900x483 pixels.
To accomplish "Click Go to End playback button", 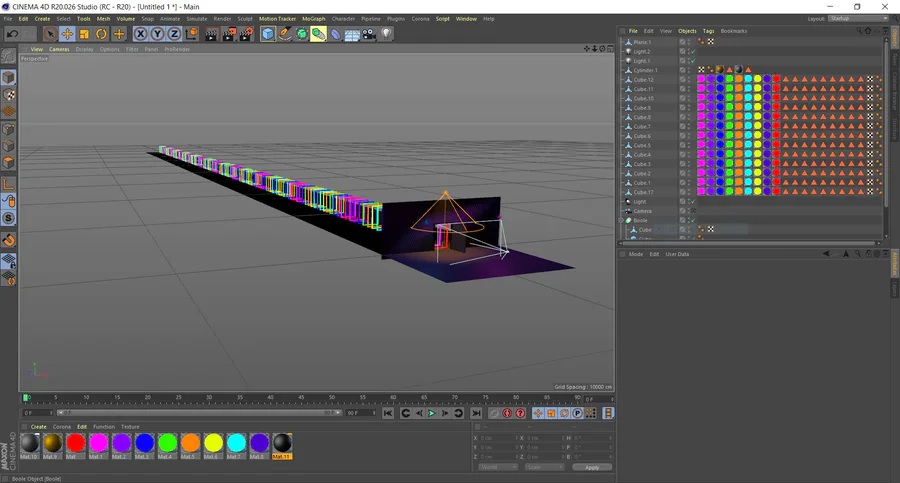I will click(476, 414).
